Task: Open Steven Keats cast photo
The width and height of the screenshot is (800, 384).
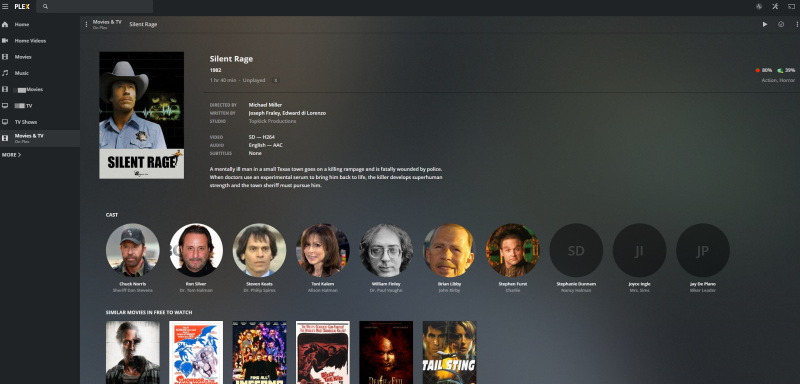Action: pos(259,250)
